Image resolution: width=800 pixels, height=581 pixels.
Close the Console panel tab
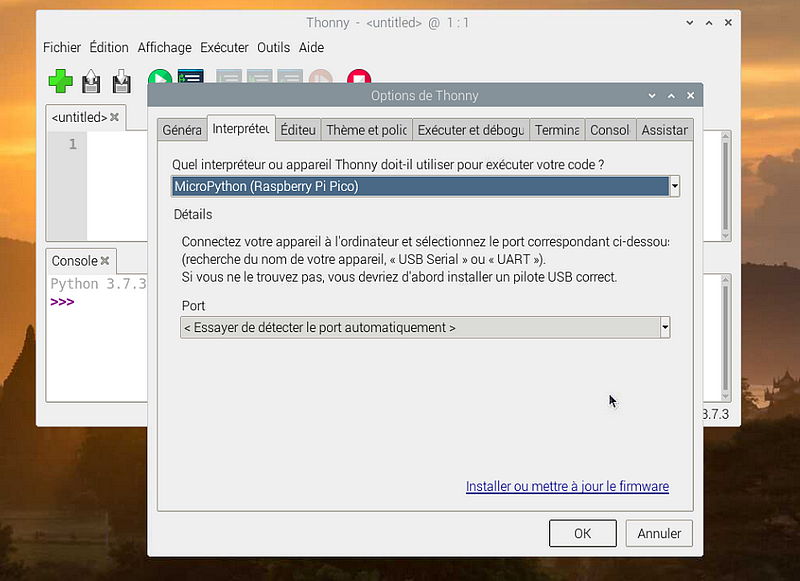(x=105, y=261)
